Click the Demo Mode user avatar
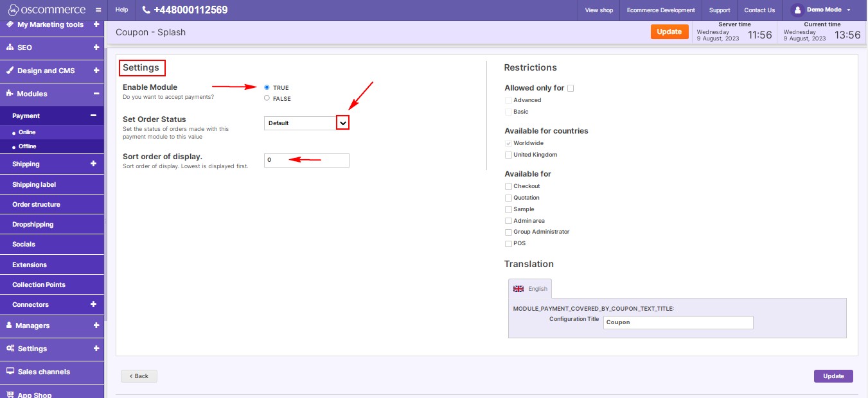868x398 pixels. 797,10
